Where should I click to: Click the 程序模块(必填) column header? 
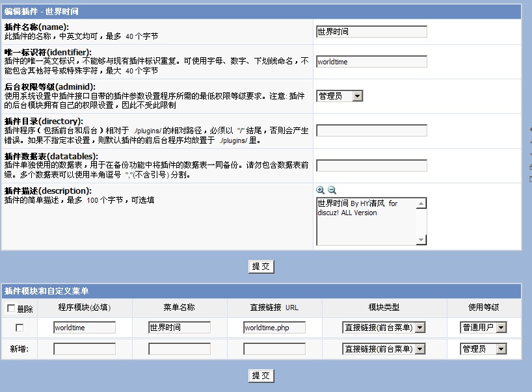pos(85,307)
